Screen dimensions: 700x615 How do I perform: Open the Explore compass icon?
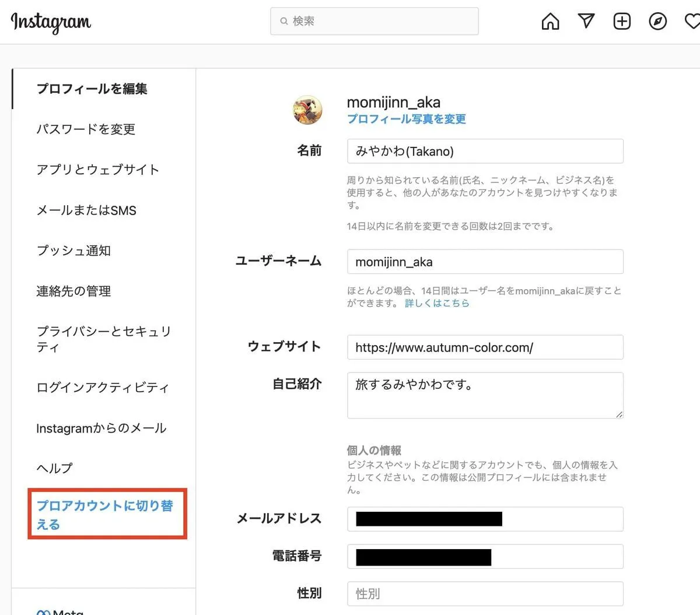[x=657, y=22]
